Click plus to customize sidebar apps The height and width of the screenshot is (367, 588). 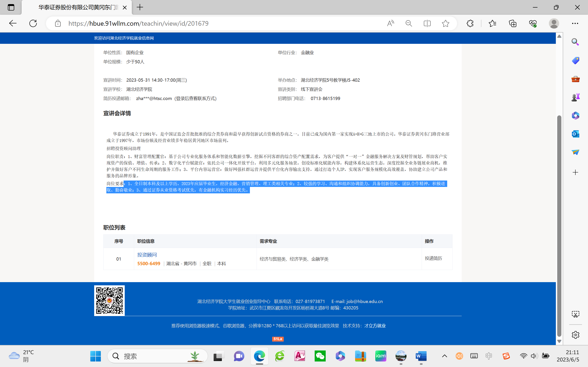click(x=575, y=172)
